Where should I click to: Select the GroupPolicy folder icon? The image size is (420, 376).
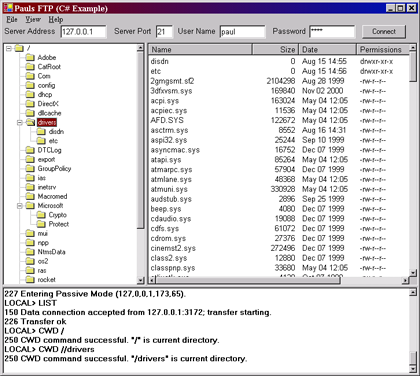click(30, 169)
